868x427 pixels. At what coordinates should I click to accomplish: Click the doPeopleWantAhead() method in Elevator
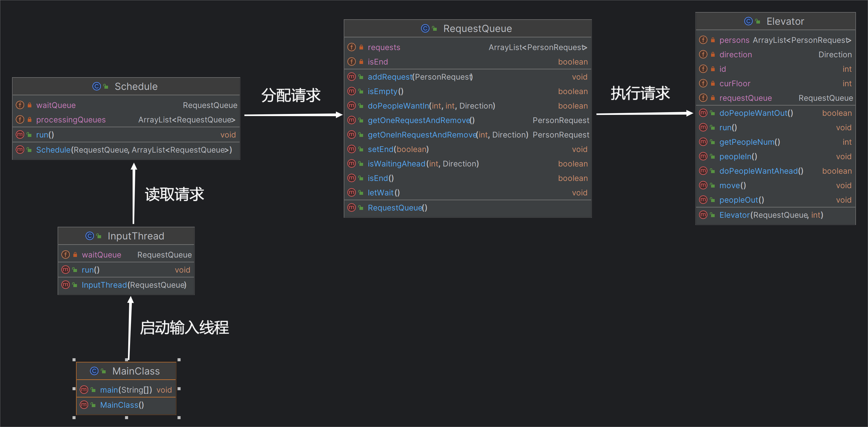click(x=761, y=171)
